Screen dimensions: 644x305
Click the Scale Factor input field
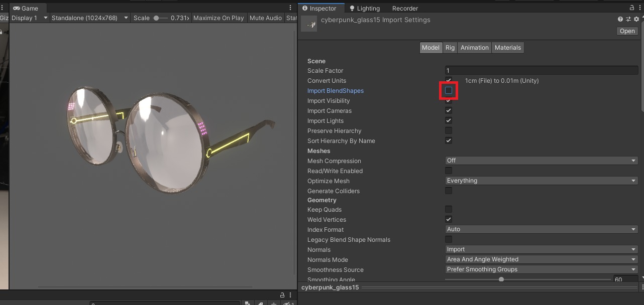click(x=541, y=70)
